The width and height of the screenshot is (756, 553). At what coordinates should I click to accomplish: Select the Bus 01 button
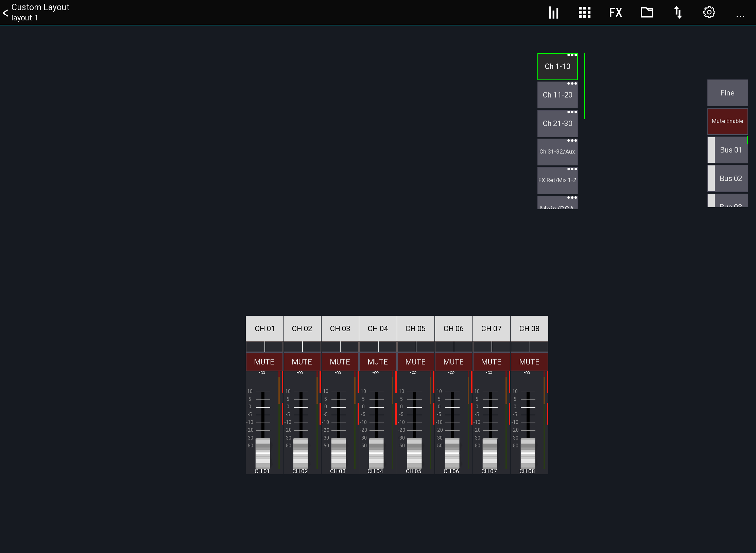tap(729, 150)
